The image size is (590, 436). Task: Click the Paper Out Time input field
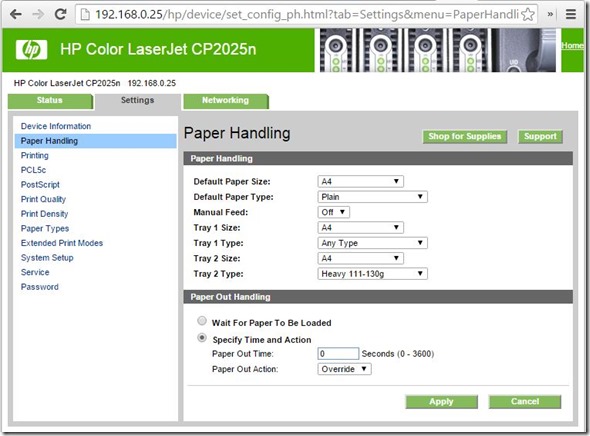(338, 354)
